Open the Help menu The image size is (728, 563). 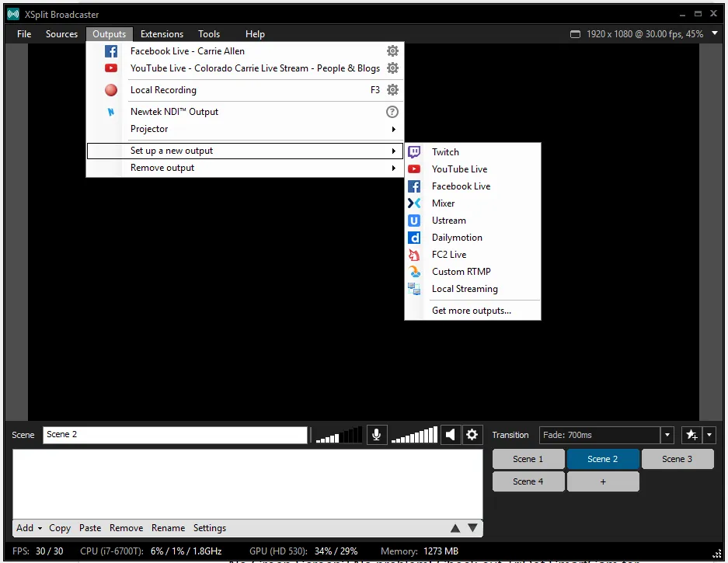coord(255,34)
